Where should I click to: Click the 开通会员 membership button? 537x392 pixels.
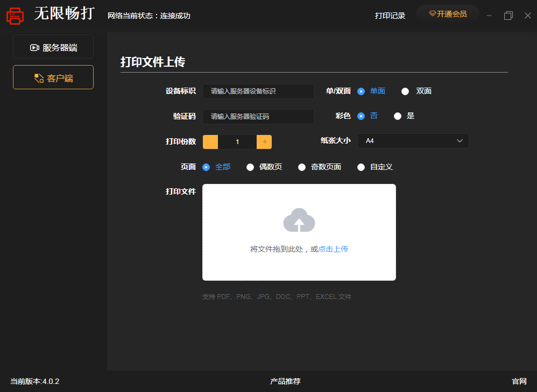447,14
